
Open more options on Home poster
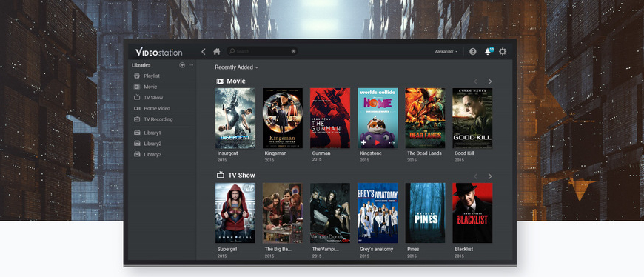(392, 143)
